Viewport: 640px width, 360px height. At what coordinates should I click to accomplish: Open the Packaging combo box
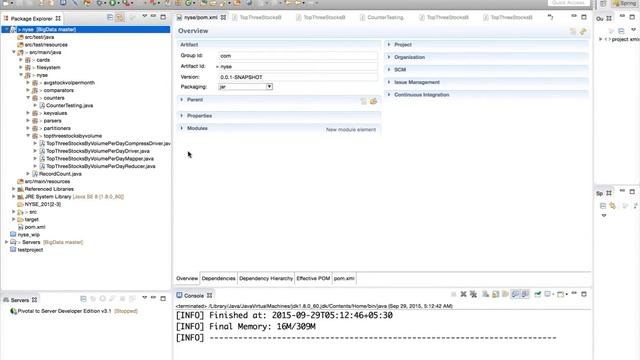click(x=245, y=87)
